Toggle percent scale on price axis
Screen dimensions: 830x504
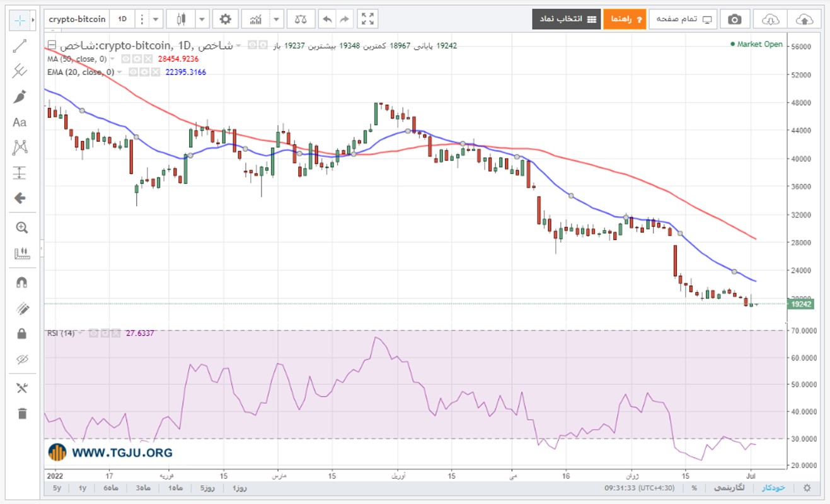(694, 488)
